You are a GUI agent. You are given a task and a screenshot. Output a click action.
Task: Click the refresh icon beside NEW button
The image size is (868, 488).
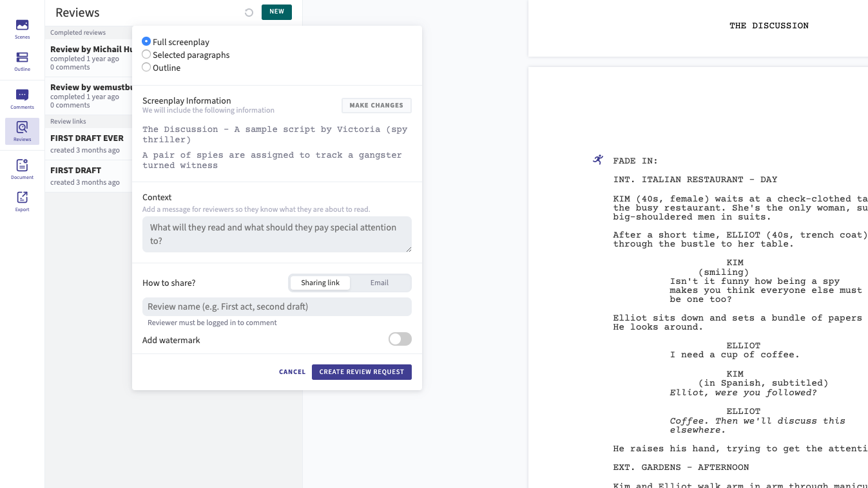pos(249,12)
